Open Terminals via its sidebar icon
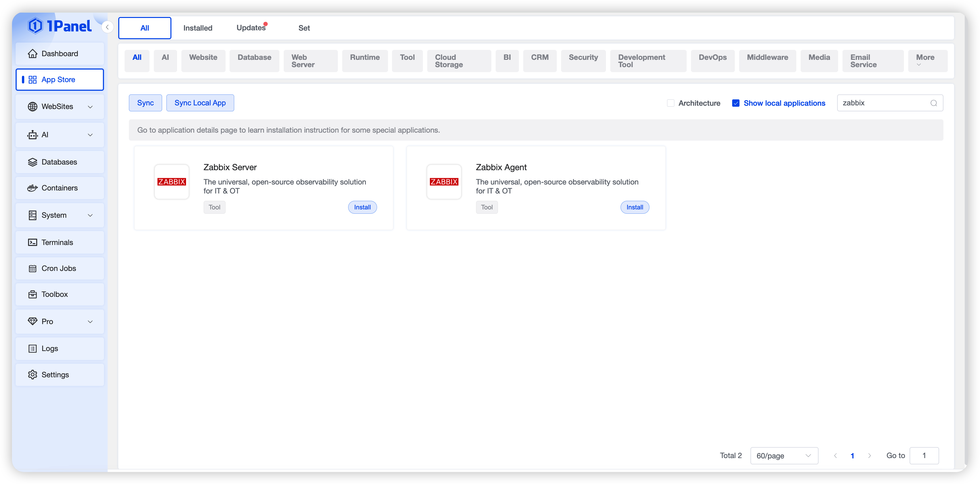This screenshot has width=980, height=484. point(32,243)
